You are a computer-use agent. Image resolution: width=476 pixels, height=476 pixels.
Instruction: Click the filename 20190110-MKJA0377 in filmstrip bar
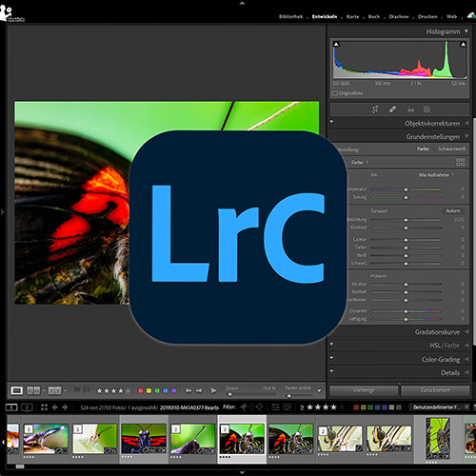pyautogui.click(x=189, y=407)
